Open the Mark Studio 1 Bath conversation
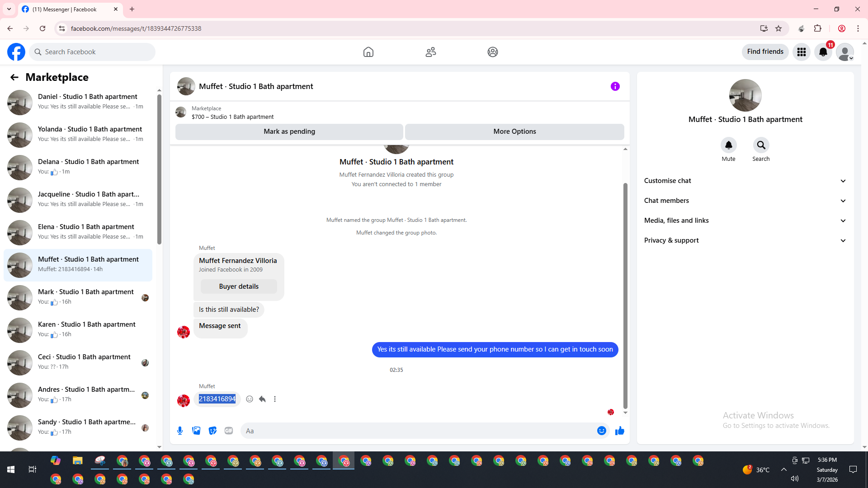The height and width of the screenshot is (488, 868). [x=78, y=298]
